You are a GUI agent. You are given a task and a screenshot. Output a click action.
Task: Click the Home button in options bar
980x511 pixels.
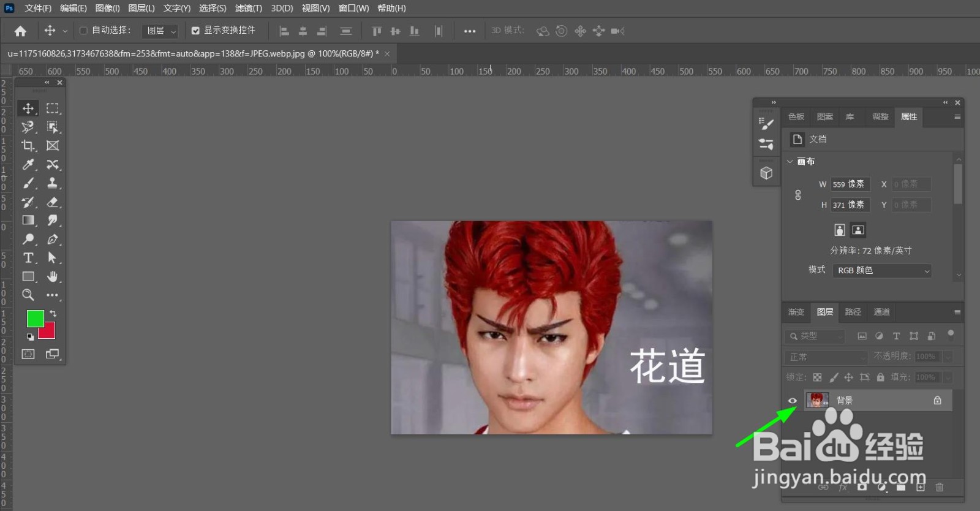tap(20, 31)
